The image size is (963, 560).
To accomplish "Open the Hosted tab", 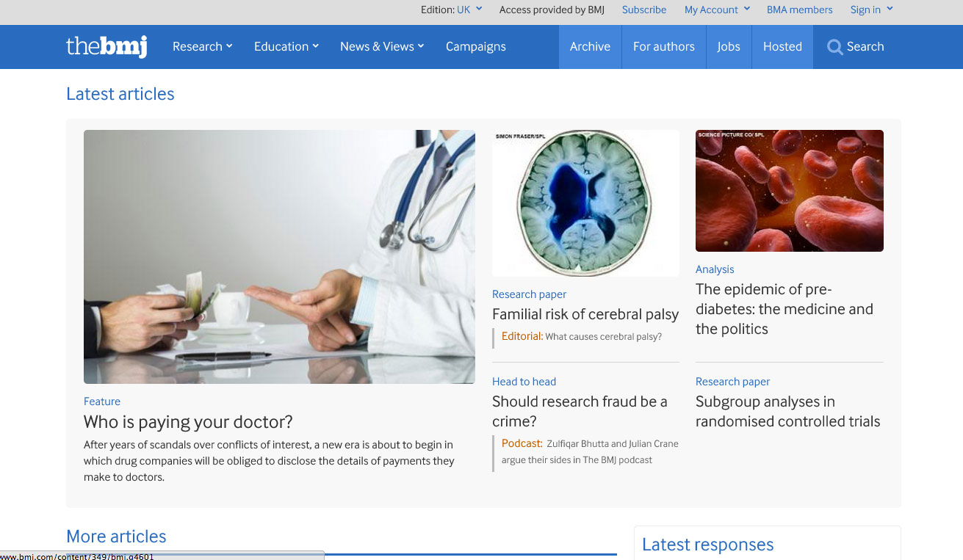I will [x=782, y=47].
